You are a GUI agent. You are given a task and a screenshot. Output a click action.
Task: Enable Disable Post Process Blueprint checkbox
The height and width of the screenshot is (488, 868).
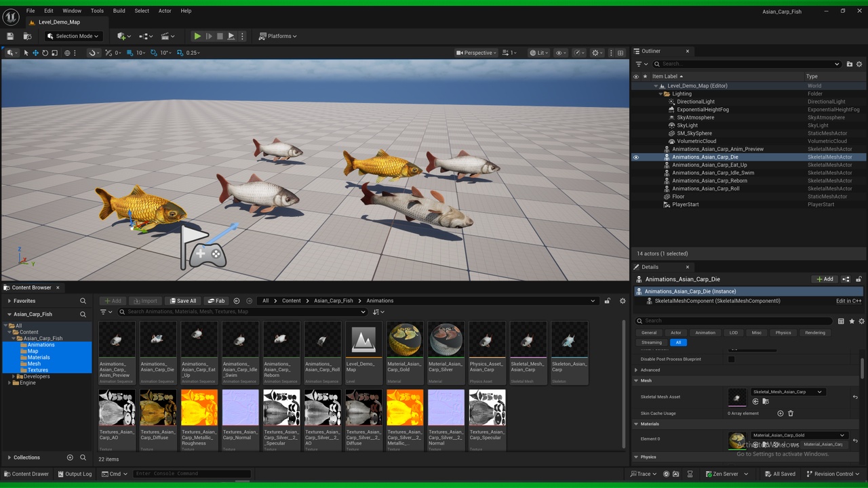click(731, 359)
